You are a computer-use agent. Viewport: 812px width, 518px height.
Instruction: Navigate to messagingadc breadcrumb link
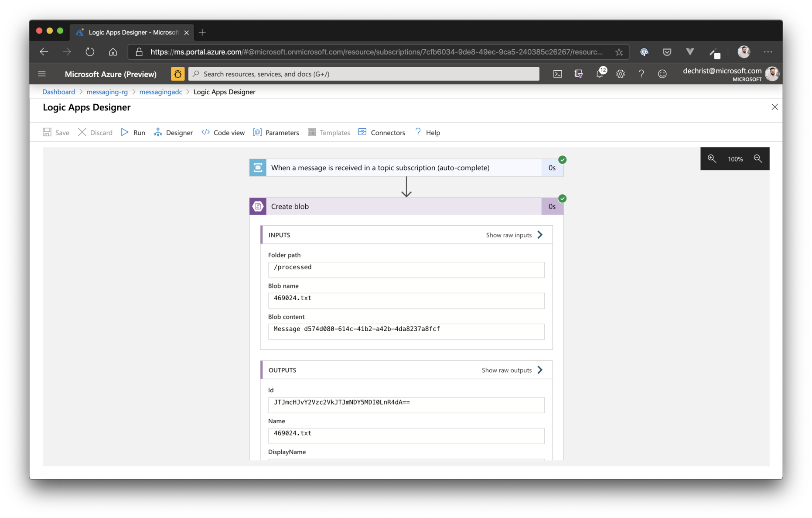click(160, 92)
